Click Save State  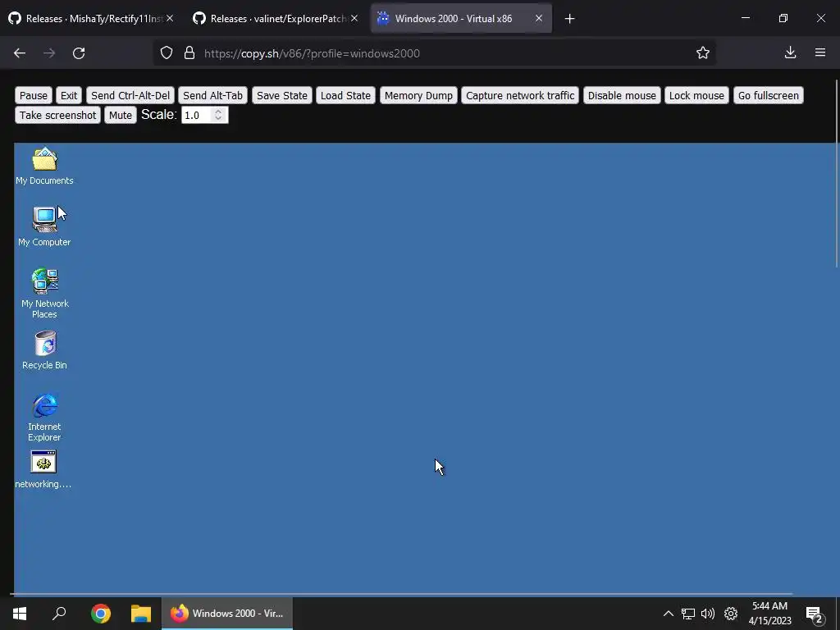282,95
